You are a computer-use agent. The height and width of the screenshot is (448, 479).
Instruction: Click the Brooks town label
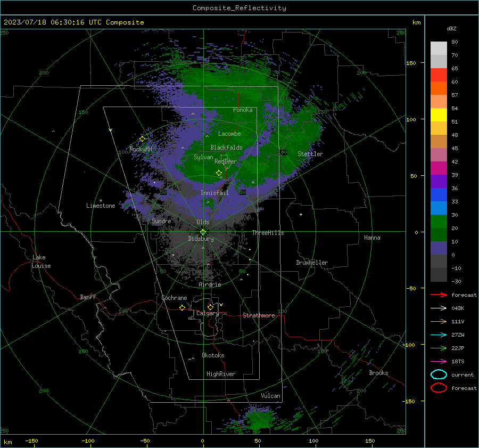pos(378,373)
